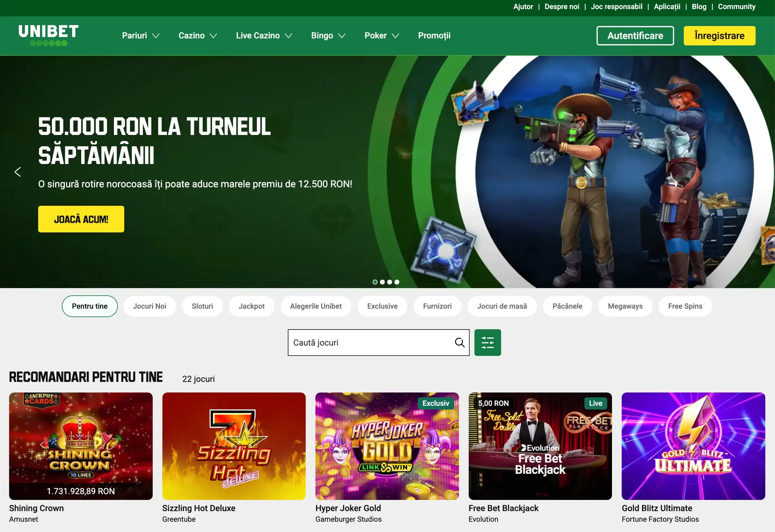Open the Shining Crown jackpot game
The height and width of the screenshot is (532, 775).
click(x=81, y=446)
